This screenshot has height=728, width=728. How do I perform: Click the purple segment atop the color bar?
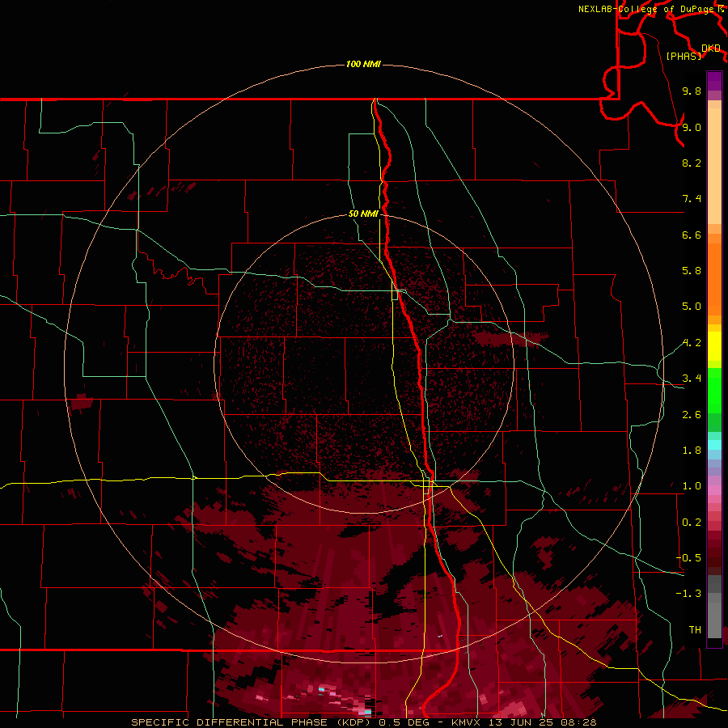(x=714, y=81)
